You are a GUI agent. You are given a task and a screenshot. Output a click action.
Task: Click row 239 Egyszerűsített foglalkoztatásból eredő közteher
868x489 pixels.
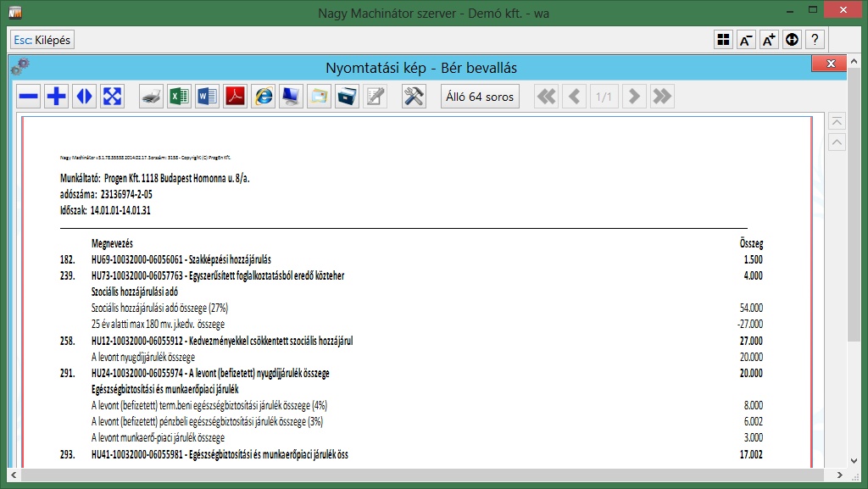pos(411,275)
